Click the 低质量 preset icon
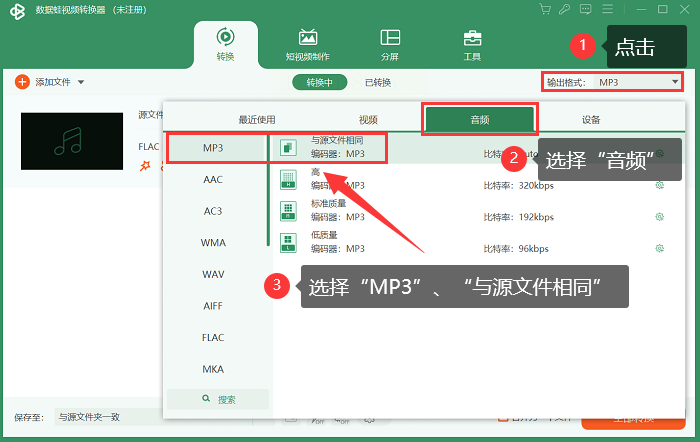 pos(288,242)
